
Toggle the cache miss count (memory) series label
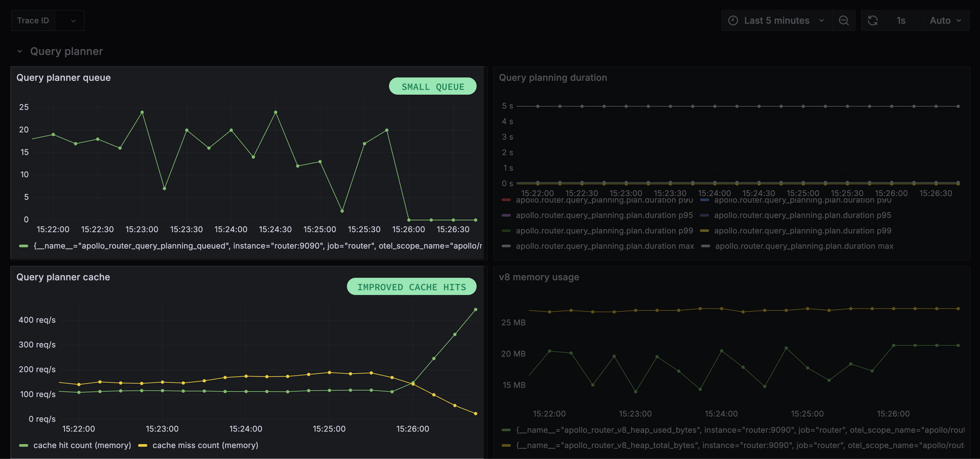point(205,445)
